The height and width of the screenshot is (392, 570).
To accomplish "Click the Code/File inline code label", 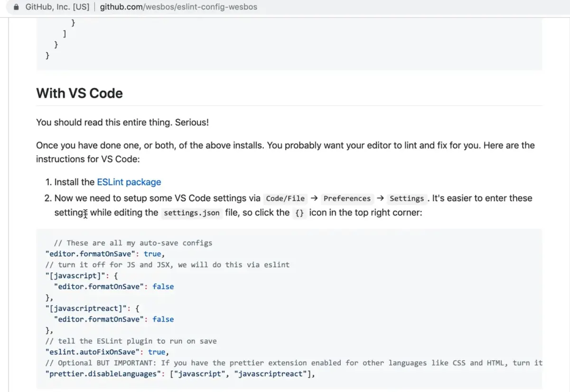I will coord(285,198).
